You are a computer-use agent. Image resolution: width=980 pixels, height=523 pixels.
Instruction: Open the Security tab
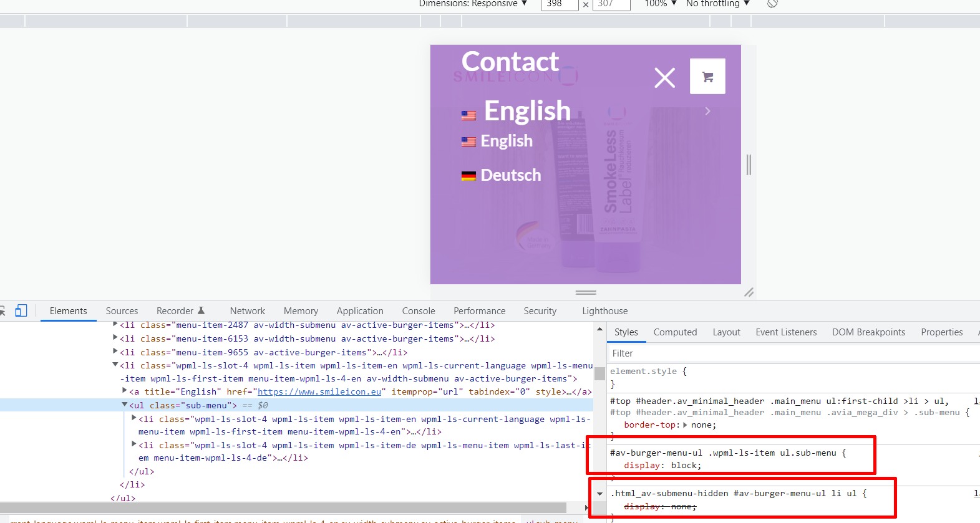(540, 311)
